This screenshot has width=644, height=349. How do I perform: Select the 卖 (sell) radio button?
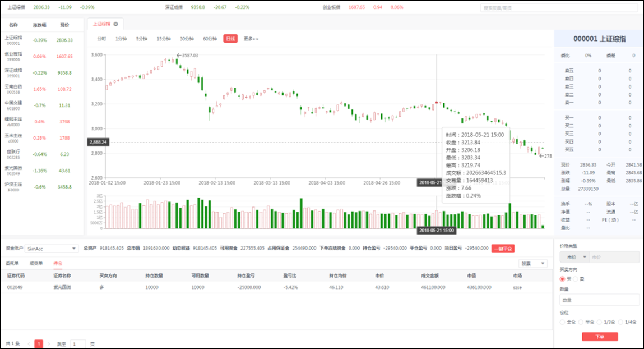575,279
